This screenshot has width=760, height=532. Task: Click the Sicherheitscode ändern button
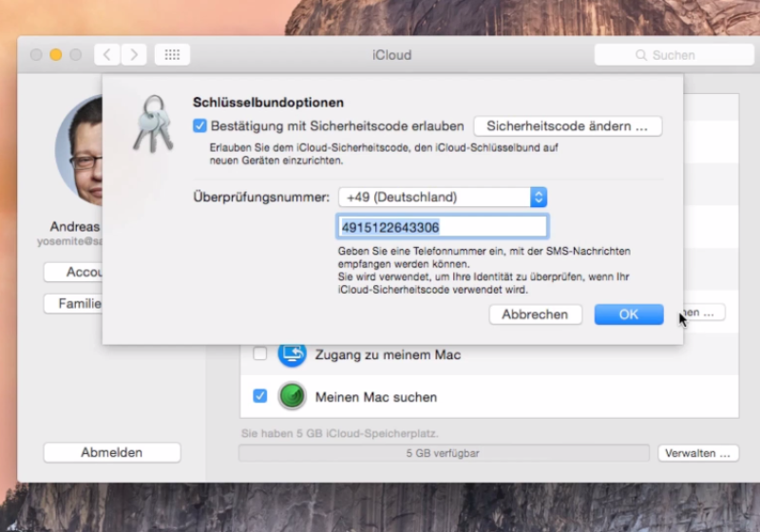pyautogui.click(x=567, y=125)
